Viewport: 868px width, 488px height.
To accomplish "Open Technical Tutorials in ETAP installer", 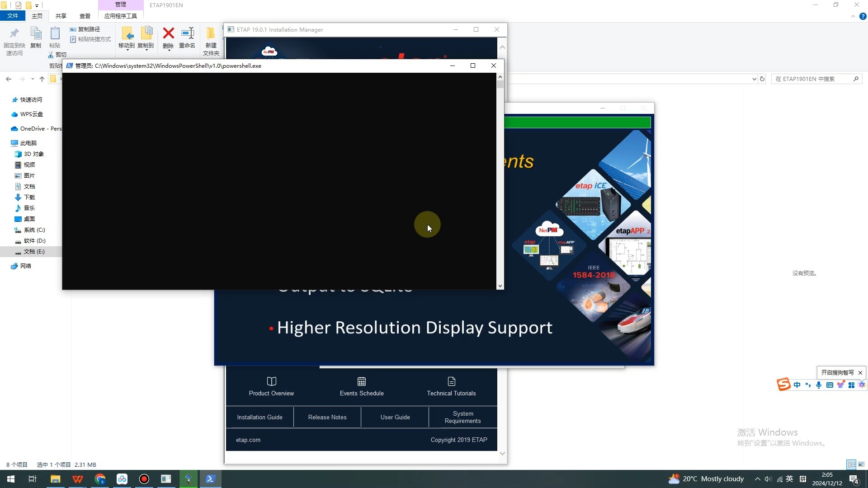I will pos(451,387).
